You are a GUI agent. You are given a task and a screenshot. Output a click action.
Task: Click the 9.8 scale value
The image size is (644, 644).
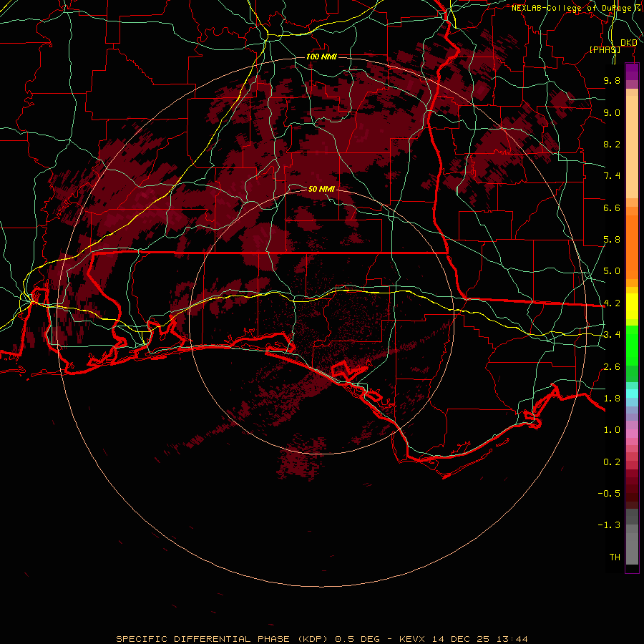pos(612,80)
